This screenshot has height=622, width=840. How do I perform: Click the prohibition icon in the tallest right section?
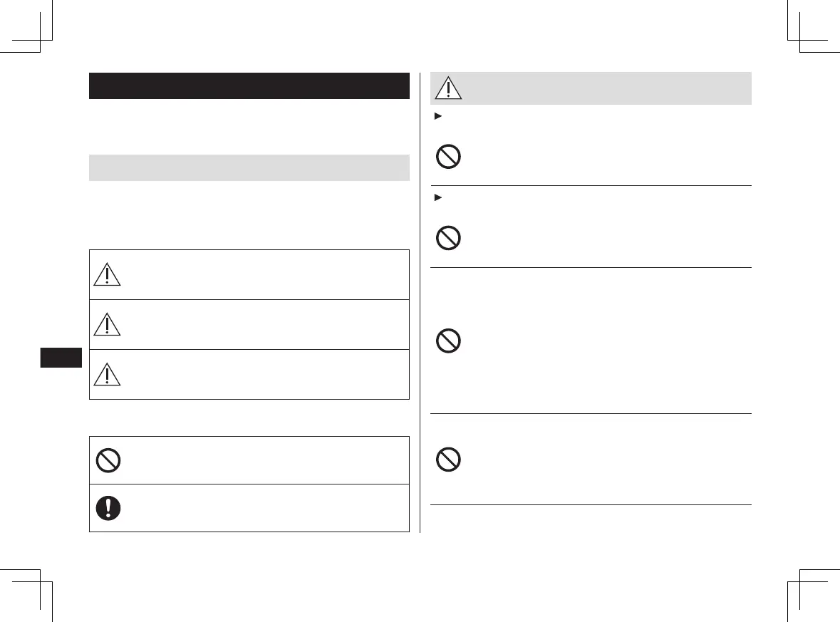[x=447, y=340]
